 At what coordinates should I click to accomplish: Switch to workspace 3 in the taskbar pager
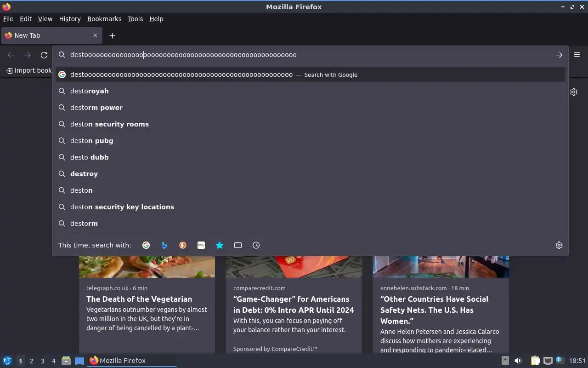tap(42, 361)
